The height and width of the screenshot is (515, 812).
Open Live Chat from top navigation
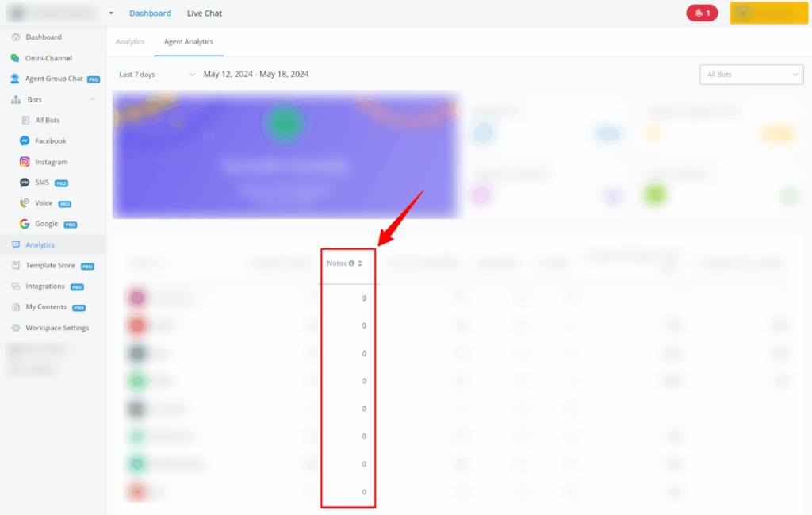tap(205, 13)
